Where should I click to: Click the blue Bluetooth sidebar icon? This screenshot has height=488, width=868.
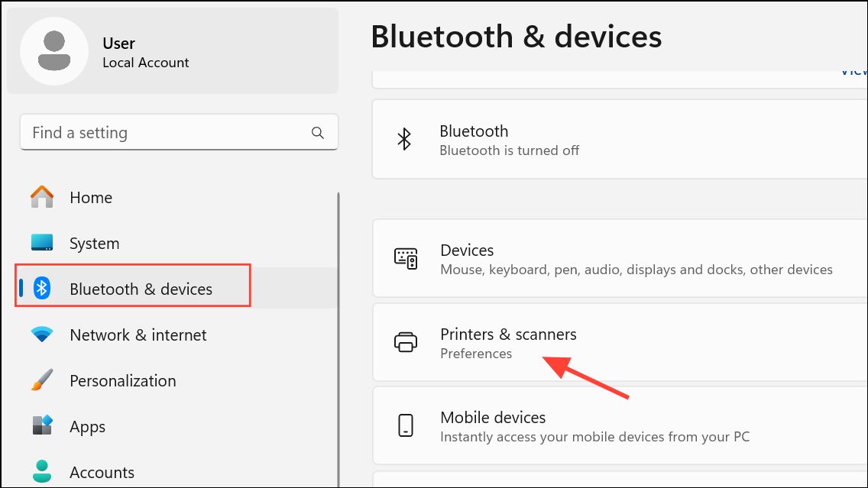click(x=42, y=288)
